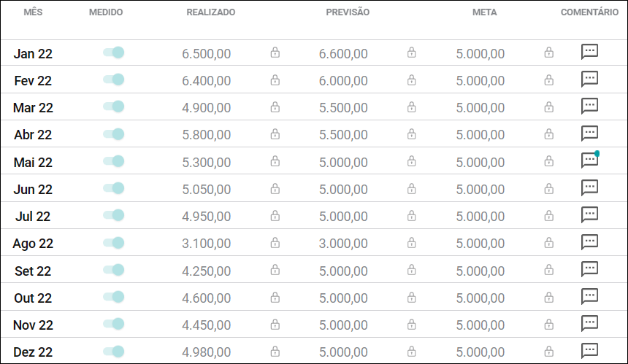Select the Meta value 5.000,00 for Out 22
Screen dimensions: 628x364
click(x=480, y=298)
